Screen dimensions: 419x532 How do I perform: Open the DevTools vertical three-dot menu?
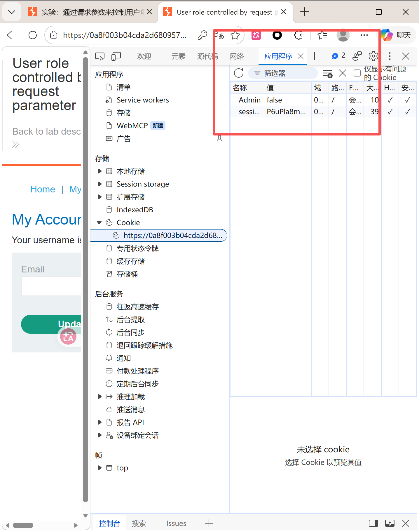pos(390,56)
